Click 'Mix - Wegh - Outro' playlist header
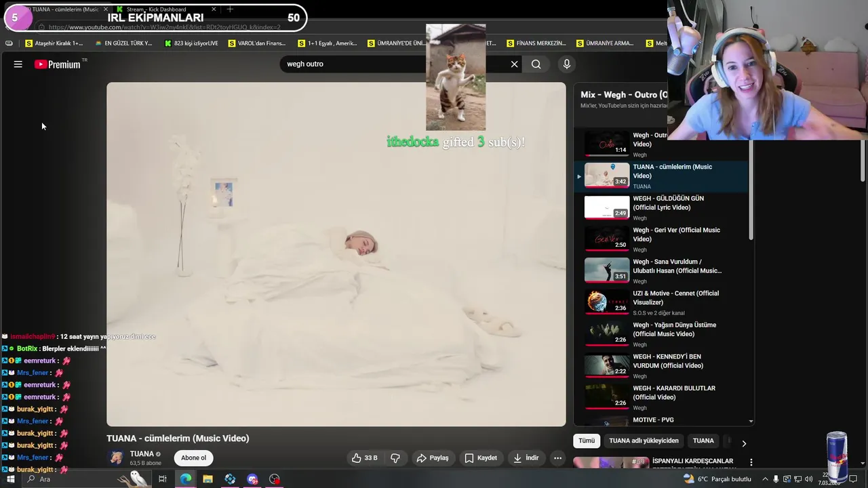The image size is (868, 488). tap(624, 95)
